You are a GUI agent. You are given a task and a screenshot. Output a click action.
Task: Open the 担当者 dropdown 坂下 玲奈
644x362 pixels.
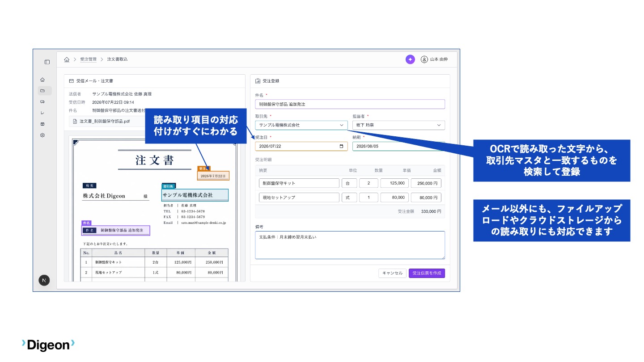point(398,125)
